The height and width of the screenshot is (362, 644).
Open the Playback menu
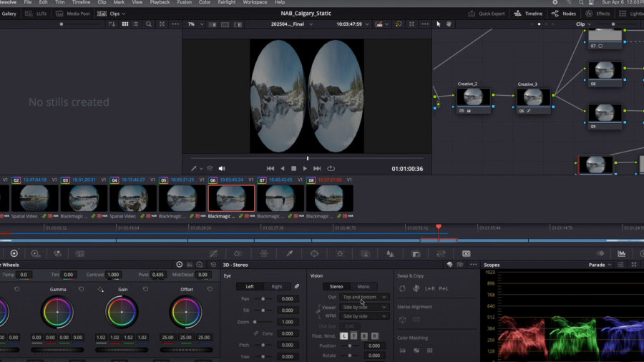tap(160, 2)
